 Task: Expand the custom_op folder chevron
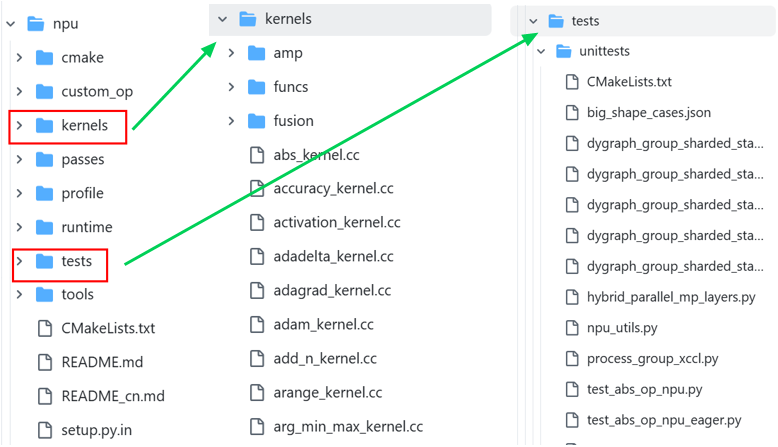pyautogui.click(x=19, y=91)
